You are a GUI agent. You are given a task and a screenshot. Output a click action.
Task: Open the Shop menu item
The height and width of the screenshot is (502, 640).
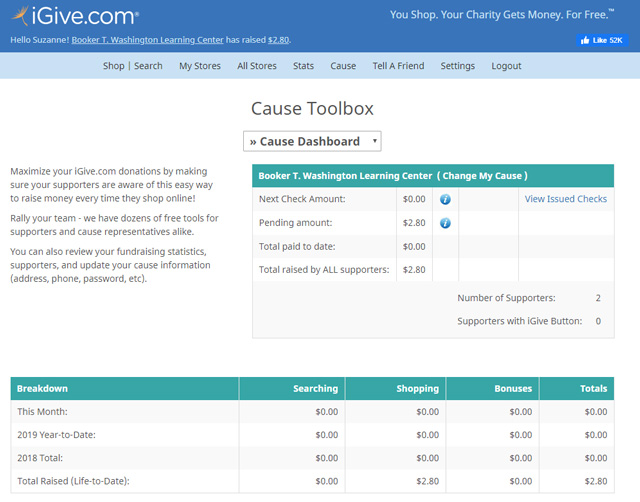tap(113, 66)
